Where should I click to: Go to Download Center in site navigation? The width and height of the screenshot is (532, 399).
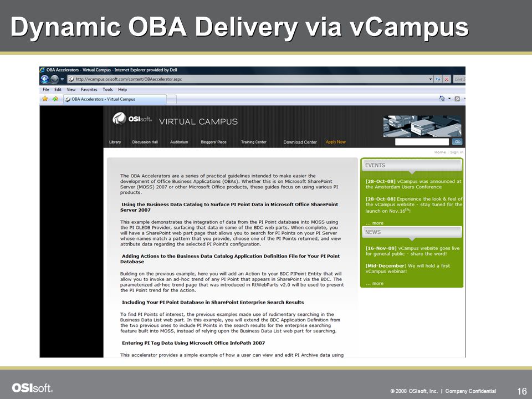[300, 142]
